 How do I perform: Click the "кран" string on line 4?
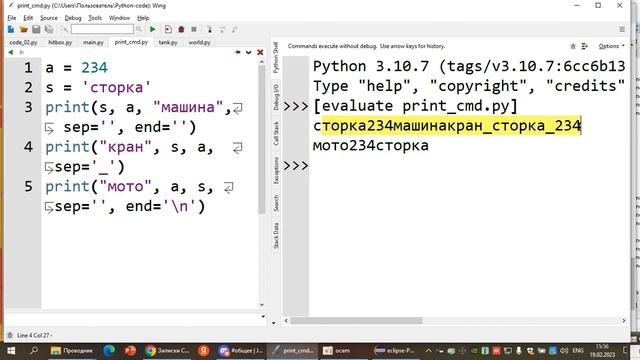pyautogui.click(x=126, y=147)
